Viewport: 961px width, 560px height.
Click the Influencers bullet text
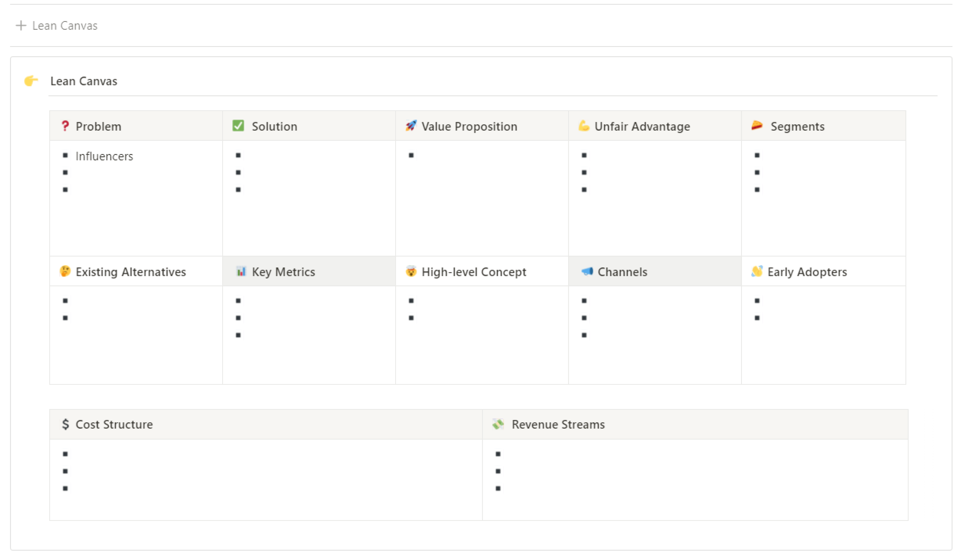coord(104,156)
